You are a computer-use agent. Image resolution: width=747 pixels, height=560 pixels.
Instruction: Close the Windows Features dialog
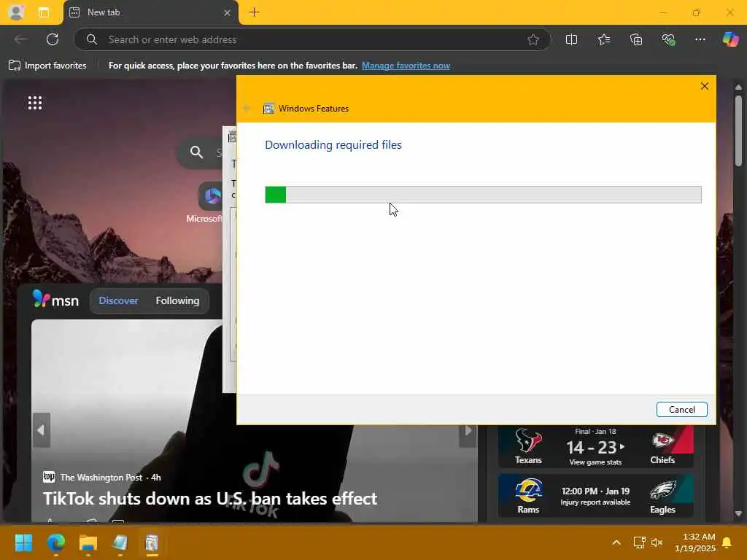coord(705,86)
